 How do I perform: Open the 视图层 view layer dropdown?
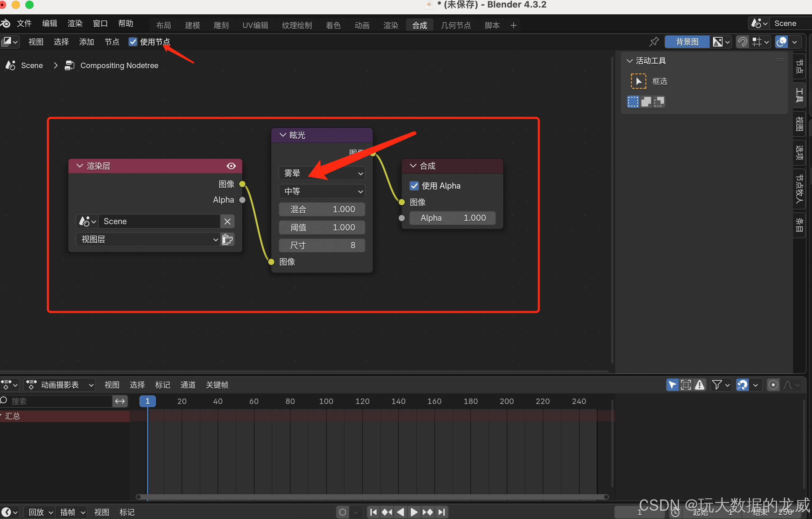(148, 239)
